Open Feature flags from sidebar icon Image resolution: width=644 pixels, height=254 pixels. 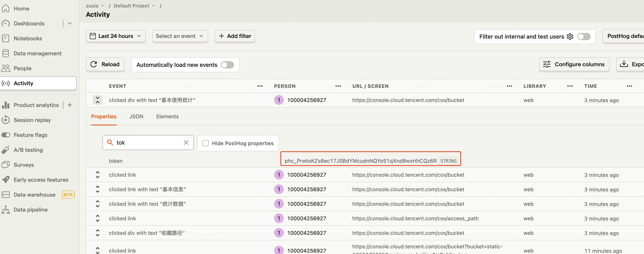tap(6, 135)
